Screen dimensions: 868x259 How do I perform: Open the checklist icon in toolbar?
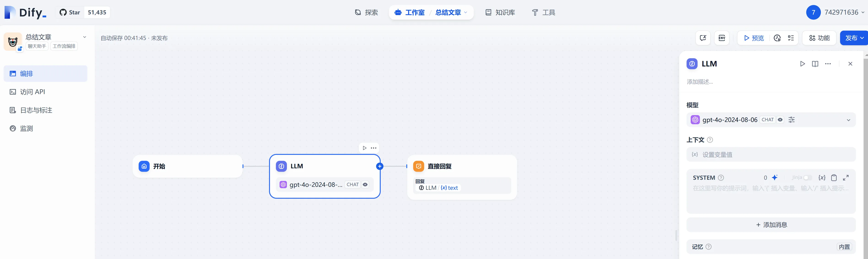click(791, 38)
